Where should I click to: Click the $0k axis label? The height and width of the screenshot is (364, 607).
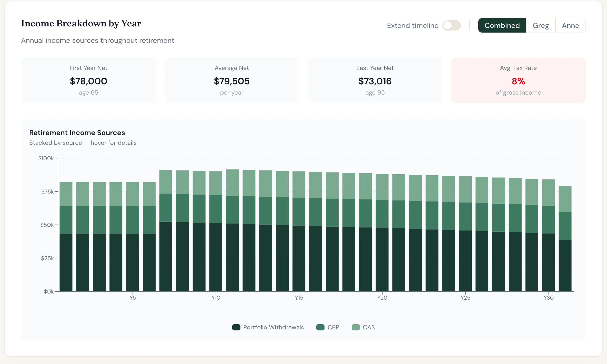[x=49, y=292]
